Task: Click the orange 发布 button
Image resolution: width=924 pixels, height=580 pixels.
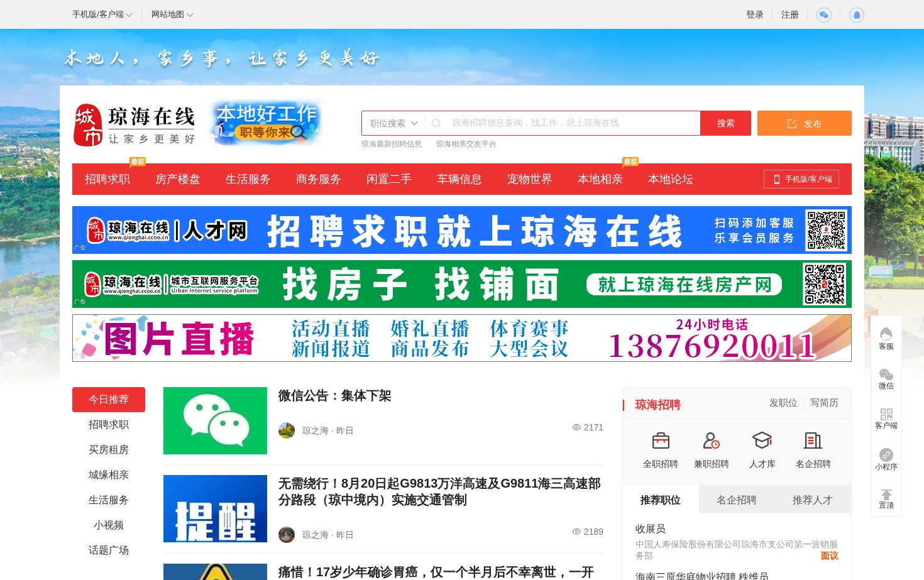Action: (x=805, y=123)
